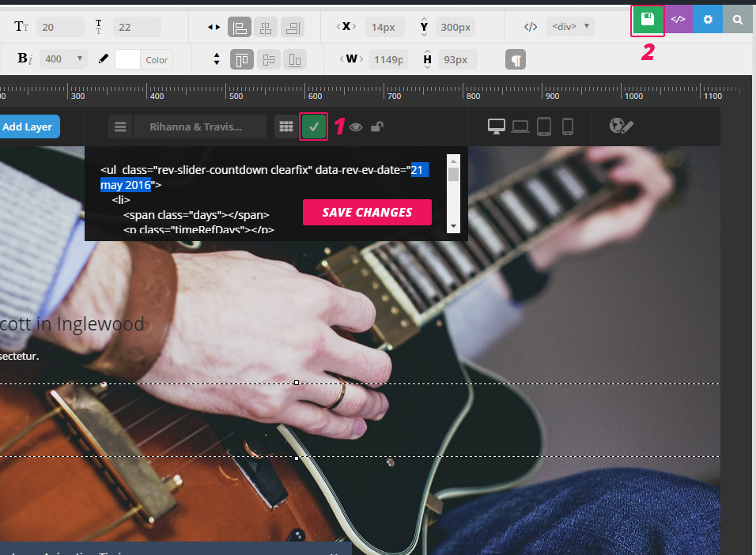This screenshot has width=756, height=555.
Task: Select the "cott in Inglewood" heading layer
Action: click(x=72, y=323)
